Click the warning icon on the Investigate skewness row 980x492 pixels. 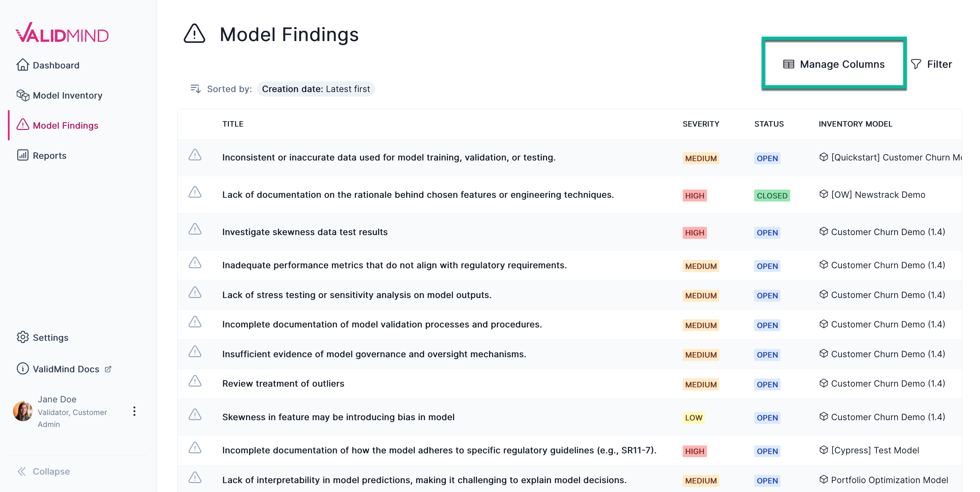(195, 231)
